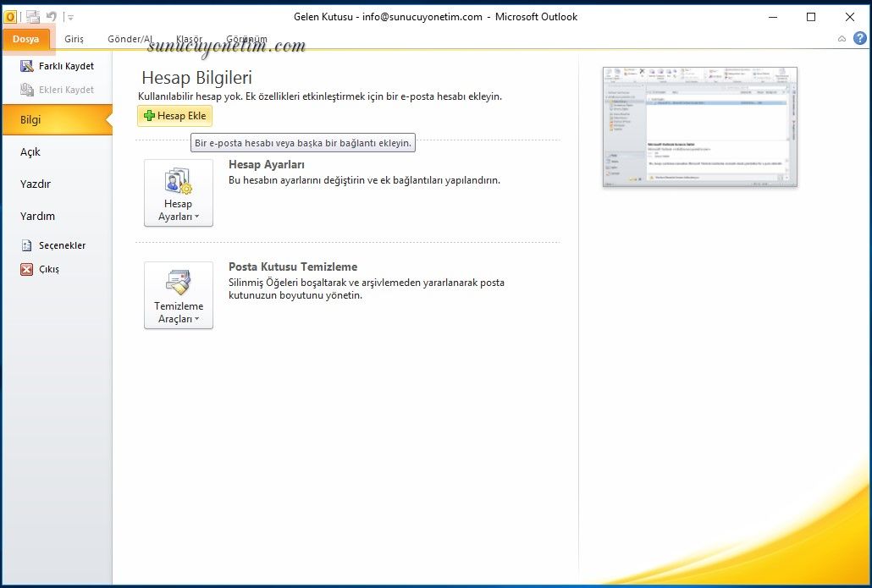Image resolution: width=872 pixels, height=588 pixels.
Task: Select Bilgi in the backstage menu
Action: pyautogui.click(x=58, y=119)
